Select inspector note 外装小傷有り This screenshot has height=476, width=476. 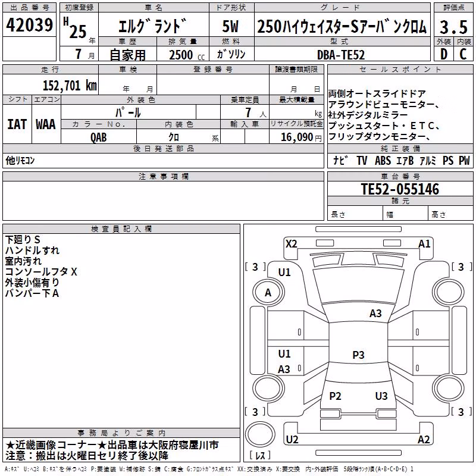coord(32,283)
